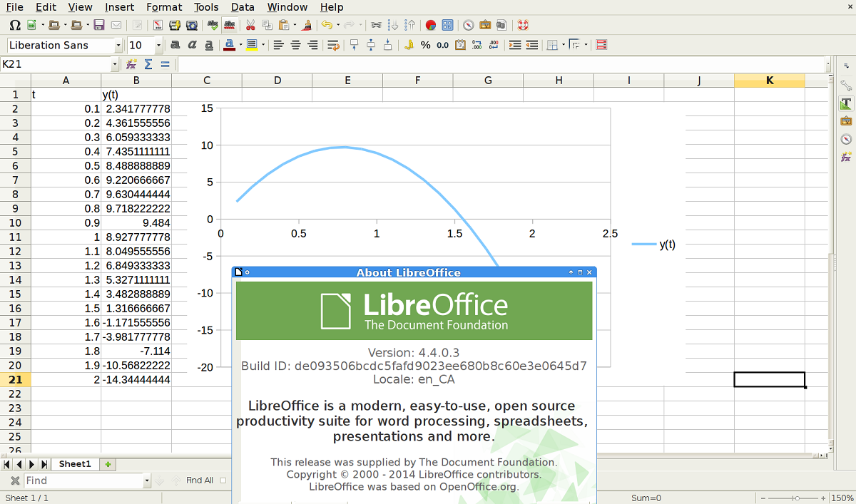Apply font color red swatch
This screenshot has width=856, height=504.
tap(230, 45)
